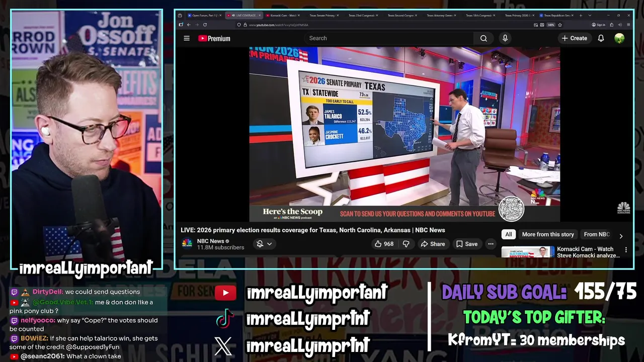
Task: Switch to Texas Primary 2026 tab
Action: [519, 16]
